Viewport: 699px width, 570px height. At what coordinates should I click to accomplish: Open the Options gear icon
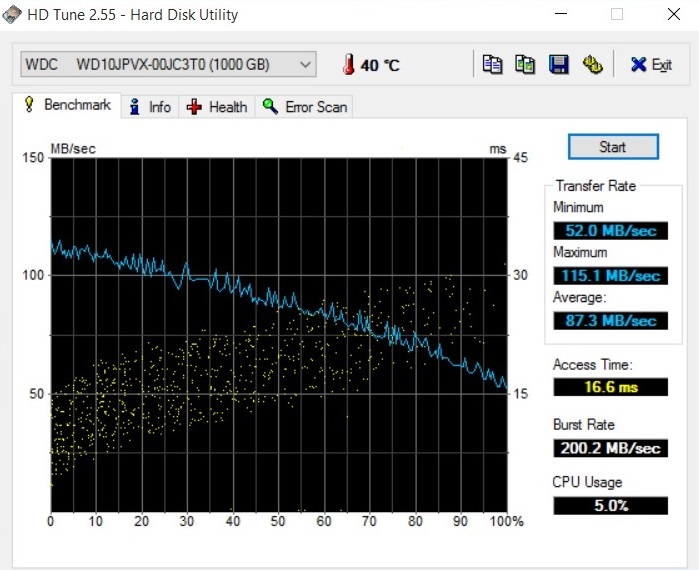[x=593, y=64]
